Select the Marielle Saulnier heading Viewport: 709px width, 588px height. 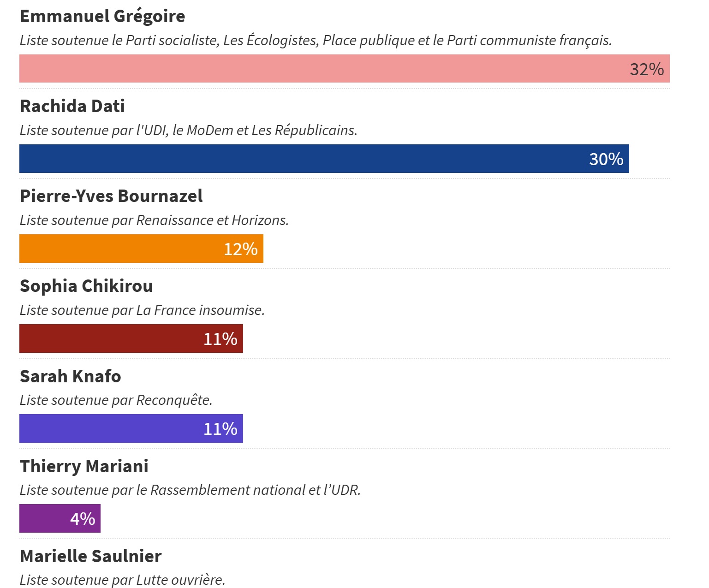pyautogui.click(x=90, y=556)
